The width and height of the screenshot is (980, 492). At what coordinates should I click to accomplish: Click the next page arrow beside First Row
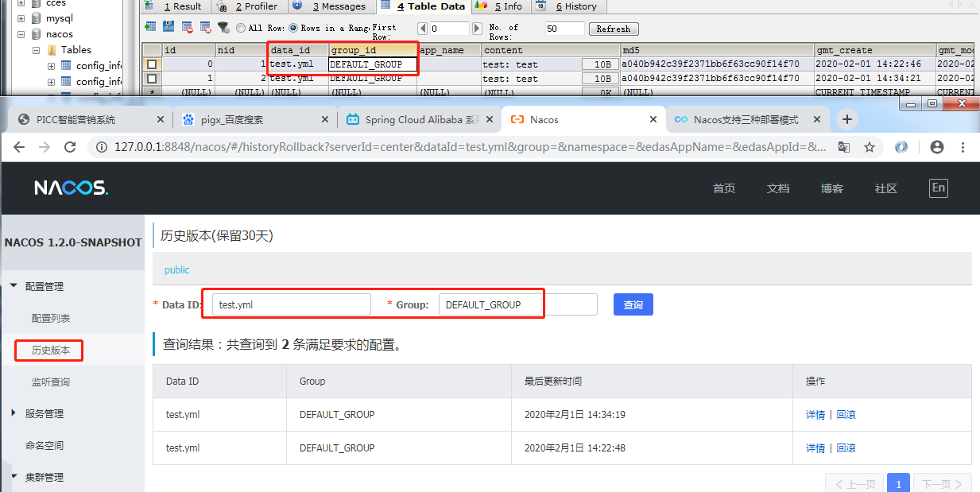477,29
